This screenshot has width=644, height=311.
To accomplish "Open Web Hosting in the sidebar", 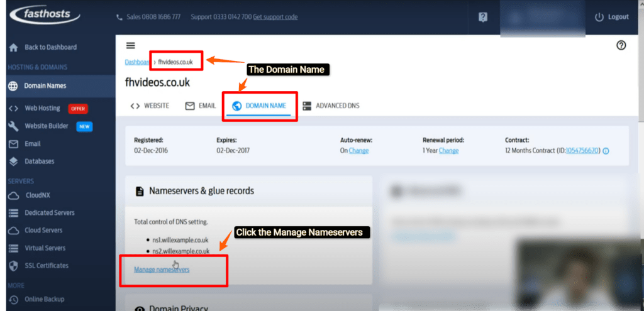I will point(42,108).
